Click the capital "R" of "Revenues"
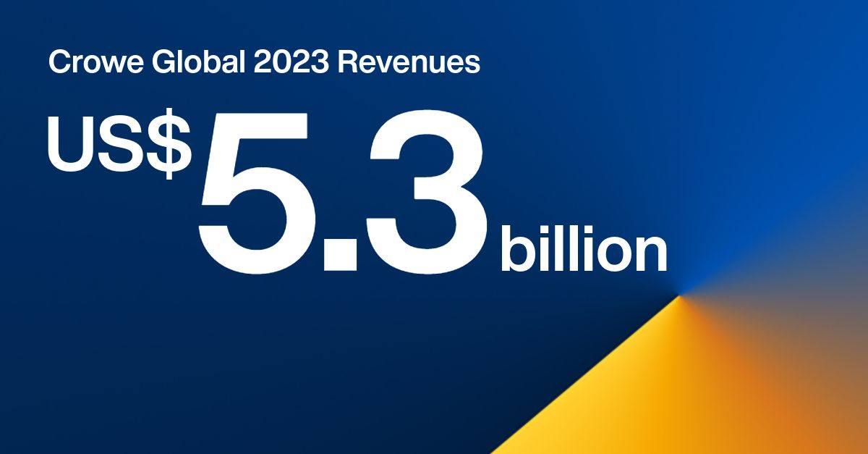 (x=346, y=63)
